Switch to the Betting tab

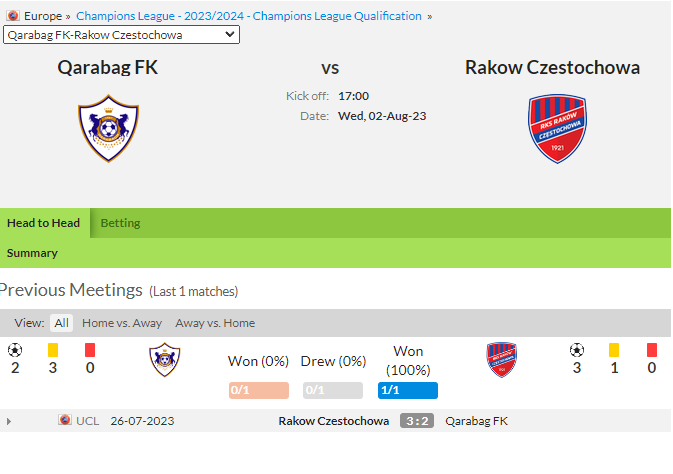(x=120, y=223)
